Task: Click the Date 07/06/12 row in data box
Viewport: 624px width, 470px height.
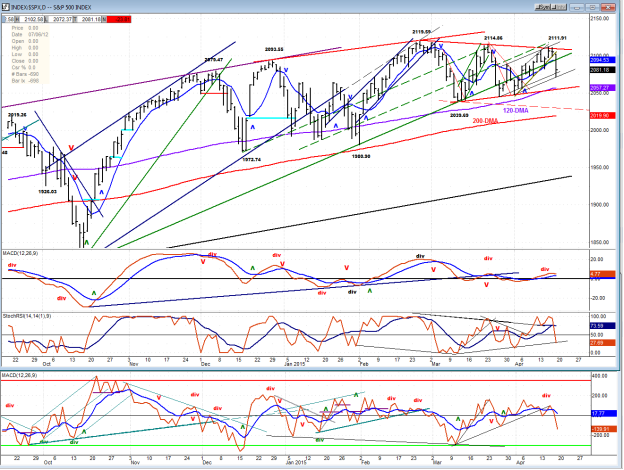Action: [x=30, y=35]
